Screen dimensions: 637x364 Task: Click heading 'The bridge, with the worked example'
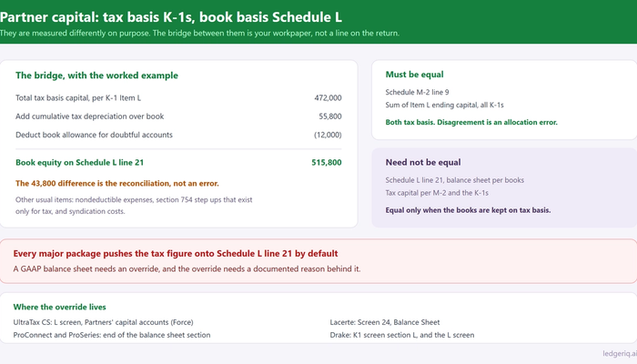coord(96,76)
